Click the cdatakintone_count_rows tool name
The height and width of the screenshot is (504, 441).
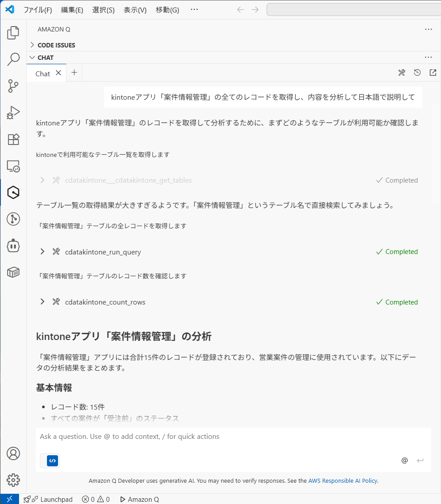pyautogui.click(x=105, y=302)
